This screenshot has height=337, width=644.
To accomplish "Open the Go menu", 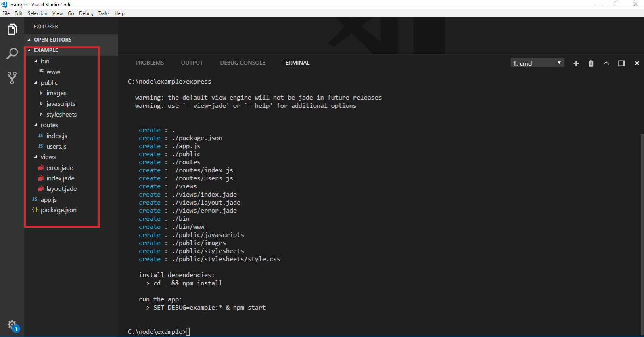I will [x=71, y=13].
